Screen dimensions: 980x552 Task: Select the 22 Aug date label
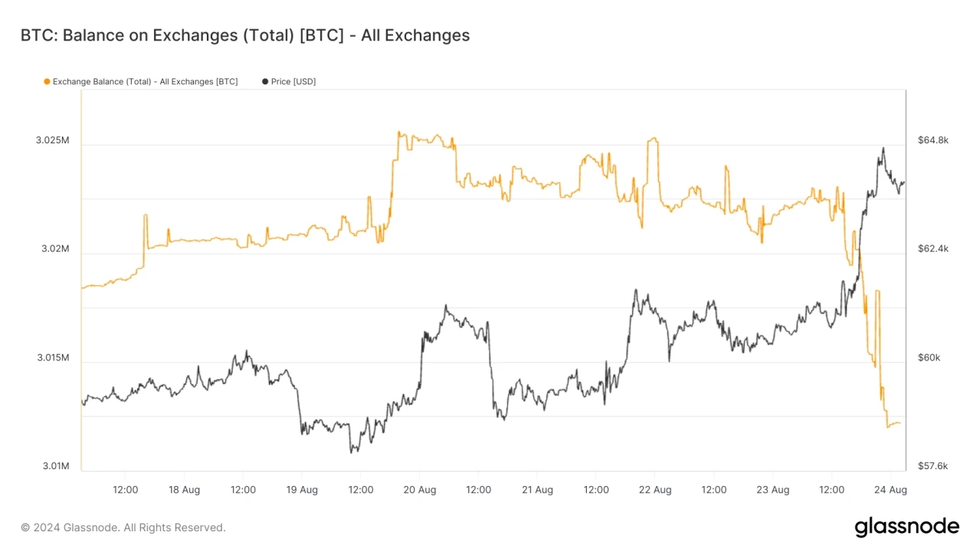click(655, 490)
